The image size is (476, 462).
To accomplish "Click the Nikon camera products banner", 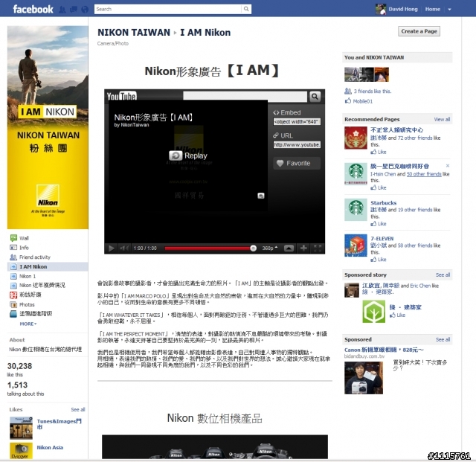I will [215, 447].
